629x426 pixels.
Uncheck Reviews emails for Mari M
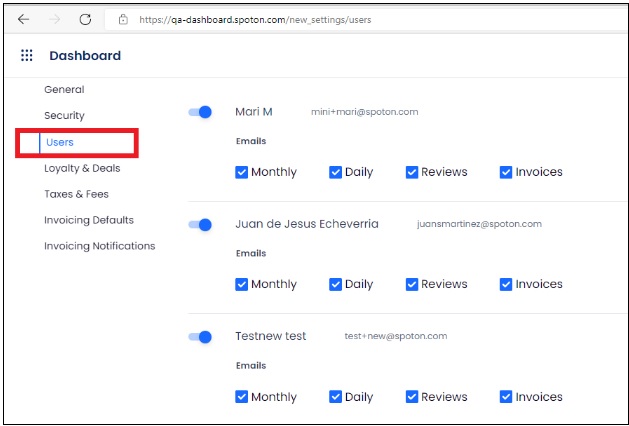pyautogui.click(x=412, y=172)
